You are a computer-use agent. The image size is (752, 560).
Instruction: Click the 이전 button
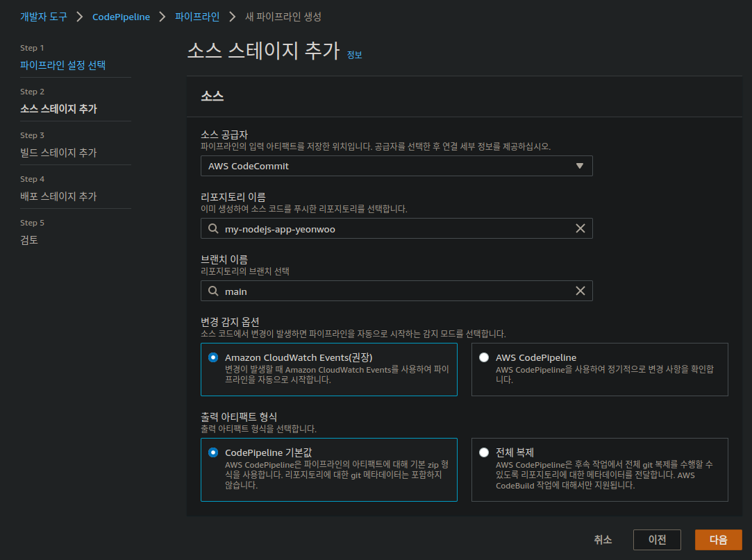[657, 540]
